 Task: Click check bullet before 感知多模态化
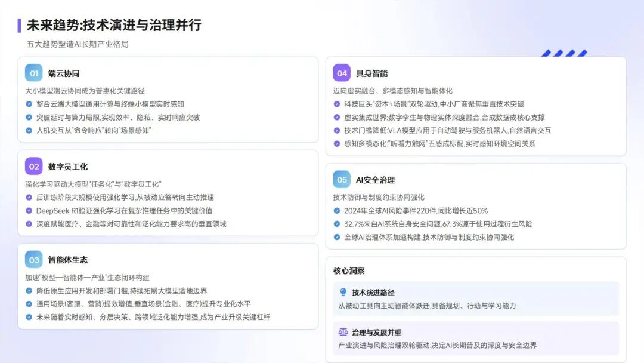coord(337,143)
